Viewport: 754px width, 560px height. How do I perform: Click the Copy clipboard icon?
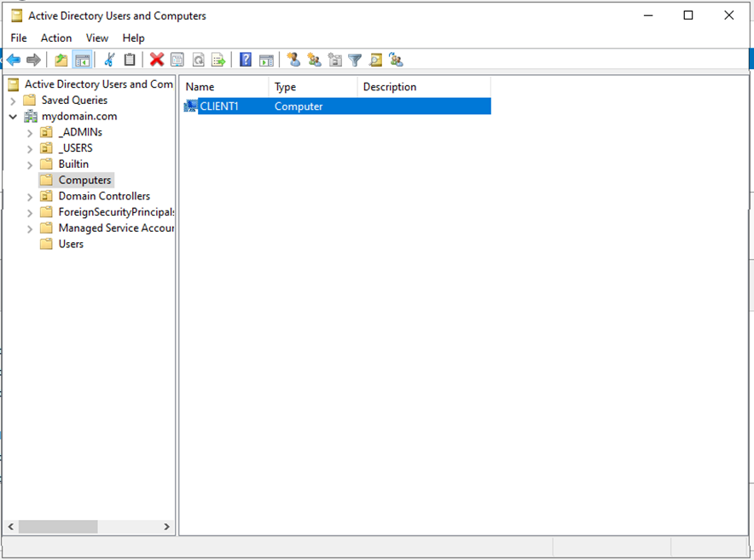pyautogui.click(x=130, y=60)
